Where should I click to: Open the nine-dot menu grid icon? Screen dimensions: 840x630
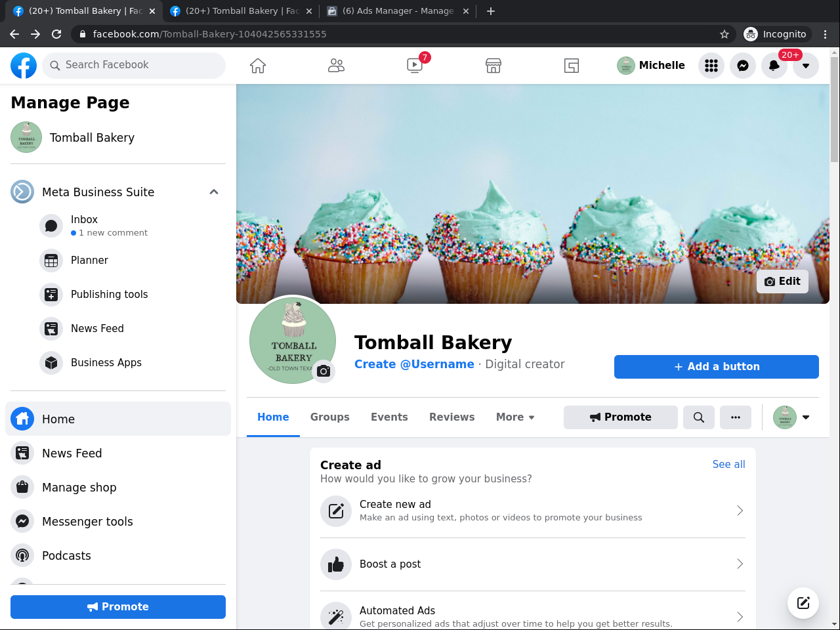711,66
